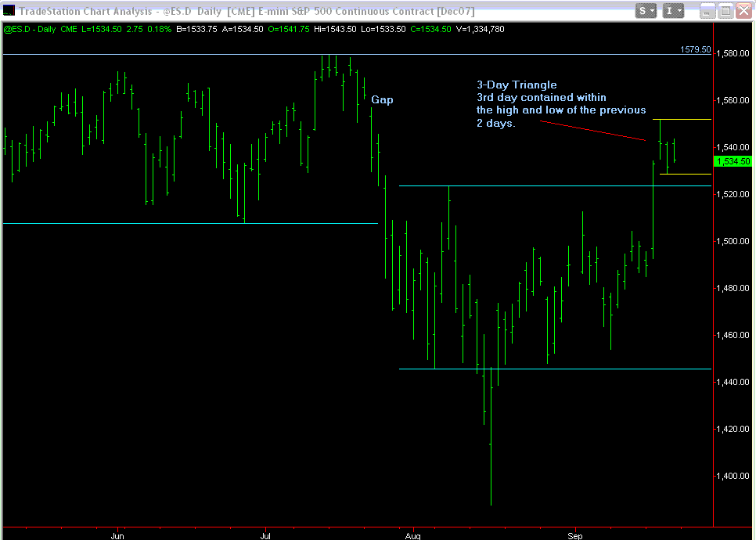Close the Chart Analysis window
The image size is (756, 540).
tap(744, 11)
